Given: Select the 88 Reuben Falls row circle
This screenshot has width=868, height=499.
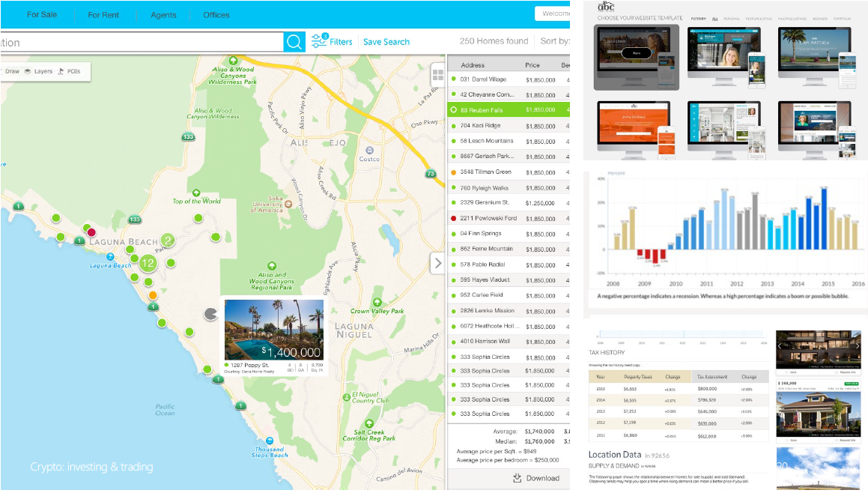Looking at the screenshot, I should [453, 110].
